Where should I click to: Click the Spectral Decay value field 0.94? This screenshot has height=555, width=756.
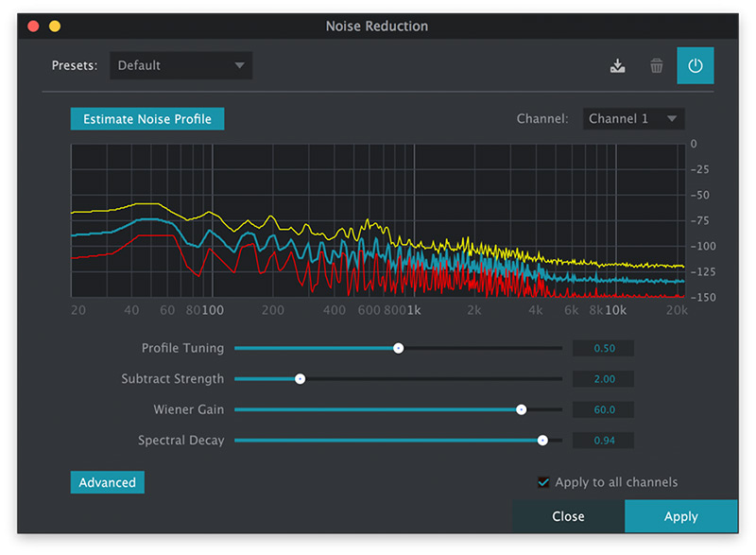click(x=604, y=441)
